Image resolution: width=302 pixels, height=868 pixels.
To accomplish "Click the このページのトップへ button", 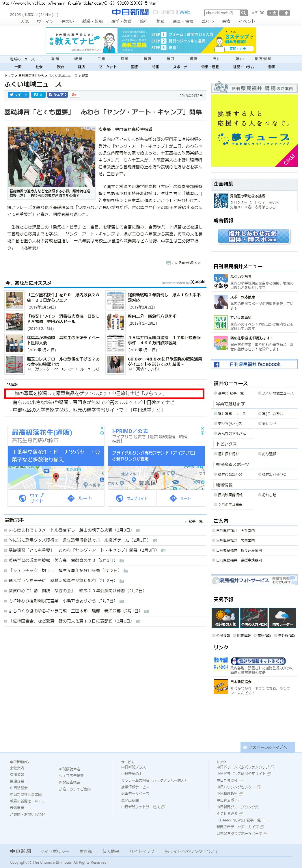I will tap(267, 747).
